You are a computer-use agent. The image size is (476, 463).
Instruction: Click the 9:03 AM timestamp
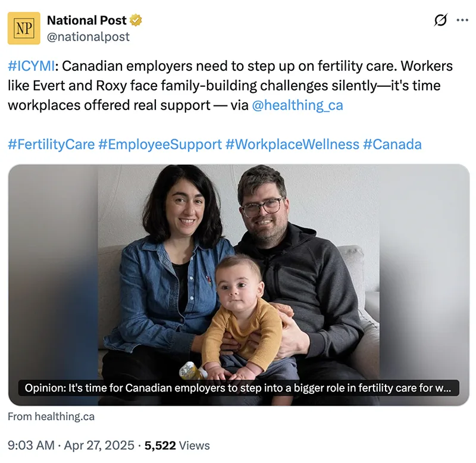click(29, 445)
